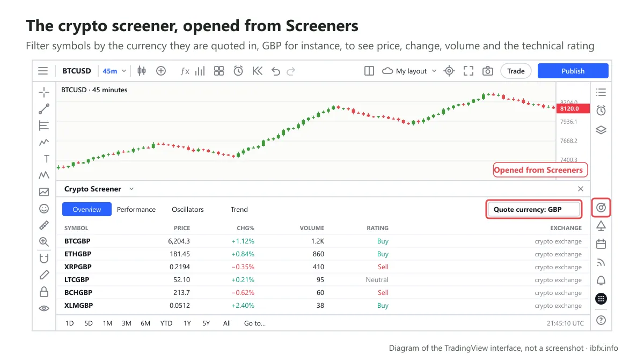Open the object tree layers panel
The width and height of the screenshot is (644, 362).
[601, 130]
